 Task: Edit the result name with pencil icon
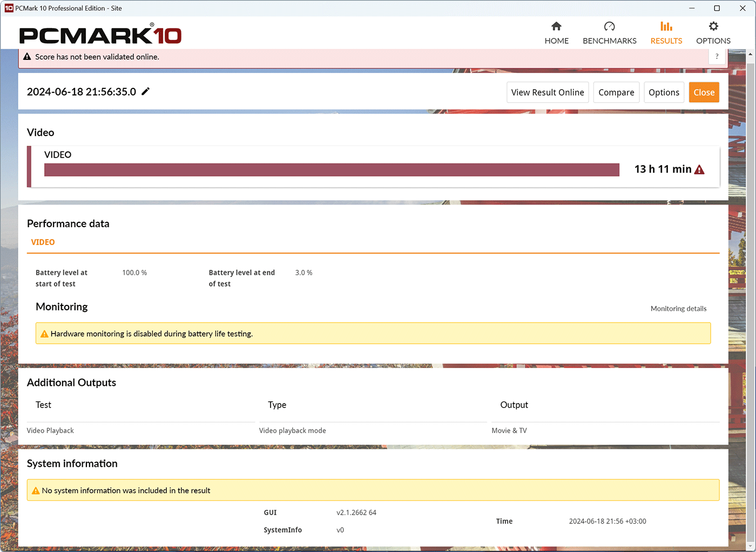tap(145, 92)
